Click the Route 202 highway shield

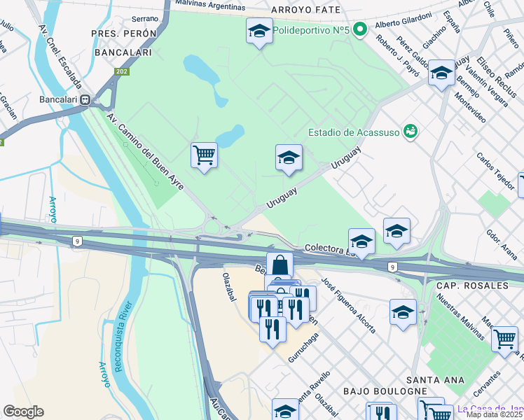[x=122, y=71]
